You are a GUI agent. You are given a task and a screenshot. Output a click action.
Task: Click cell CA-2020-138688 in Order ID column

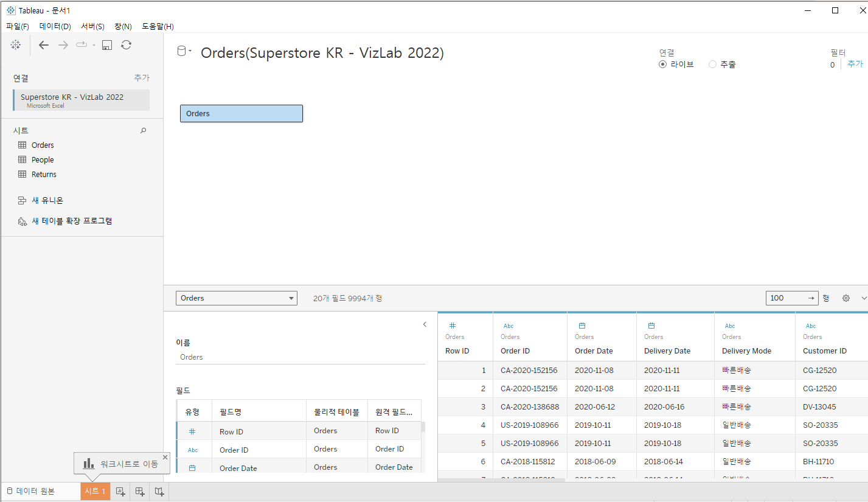(530, 407)
